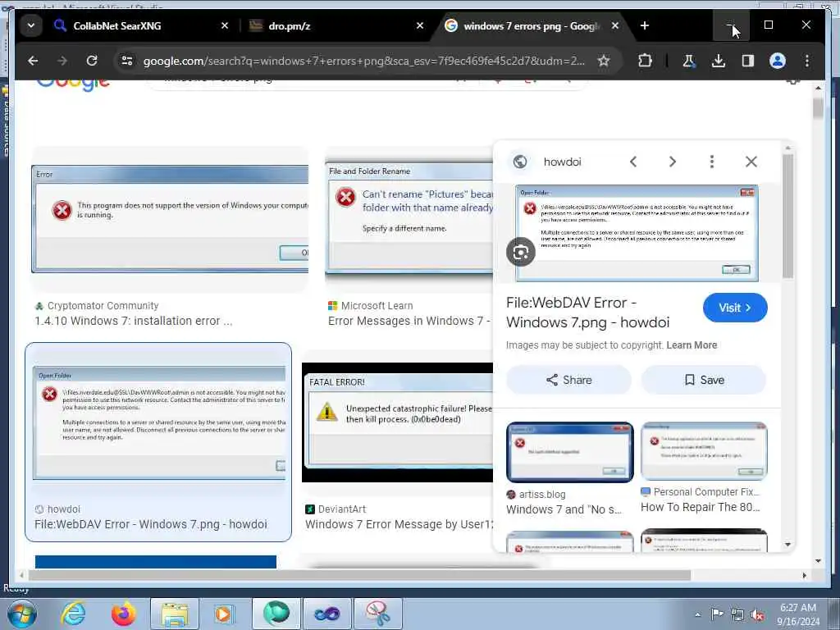This screenshot has width=840, height=630.
Task: Open 'Windows 7 and "No s...' related link
Action: click(x=564, y=509)
